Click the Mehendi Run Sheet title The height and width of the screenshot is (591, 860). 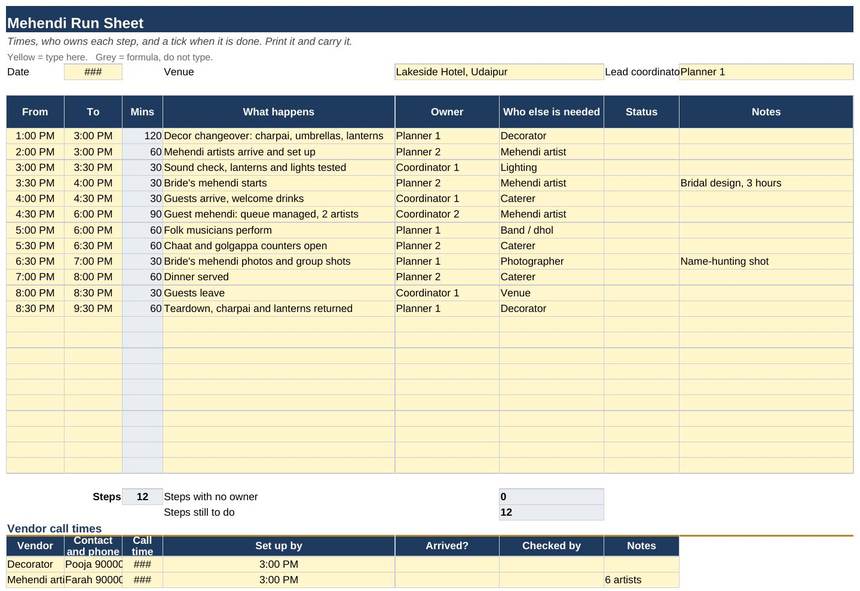click(75, 23)
